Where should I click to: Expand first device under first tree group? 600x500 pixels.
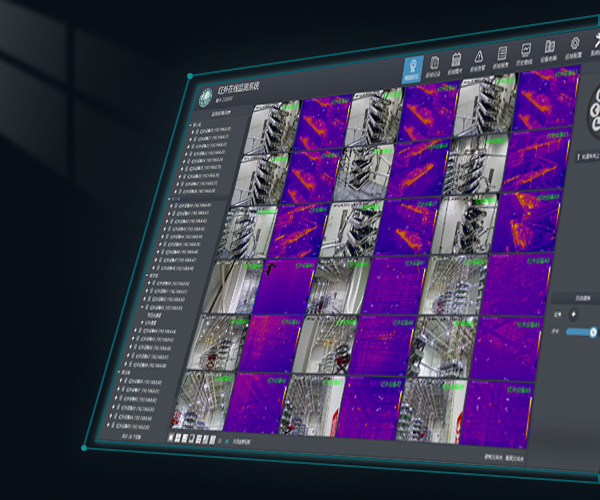(193, 131)
